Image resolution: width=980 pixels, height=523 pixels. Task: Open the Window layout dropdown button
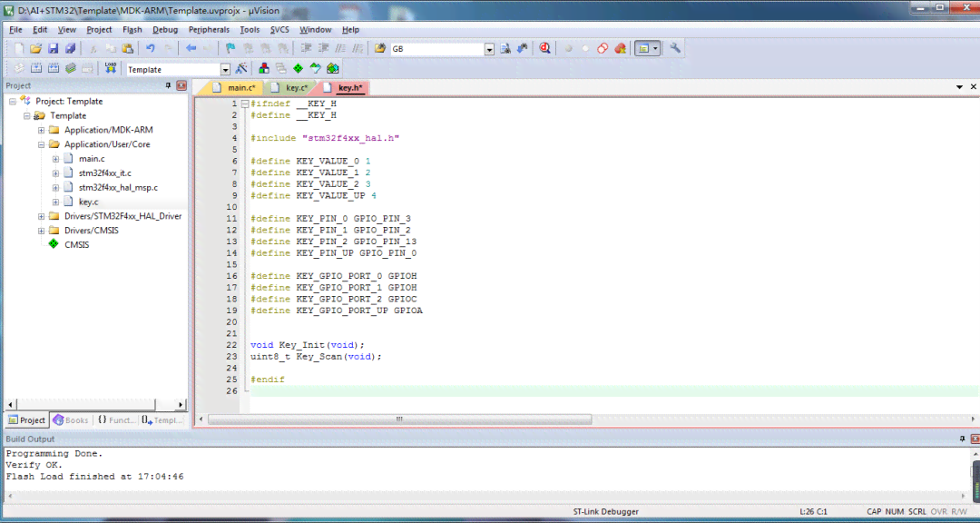pyautogui.click(x=656, y=48)
